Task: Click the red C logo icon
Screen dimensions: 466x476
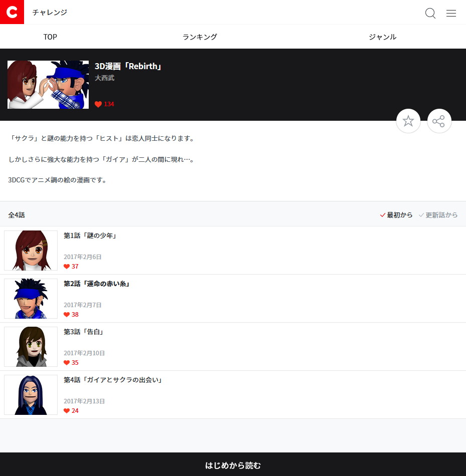Action: coord(12,12)
